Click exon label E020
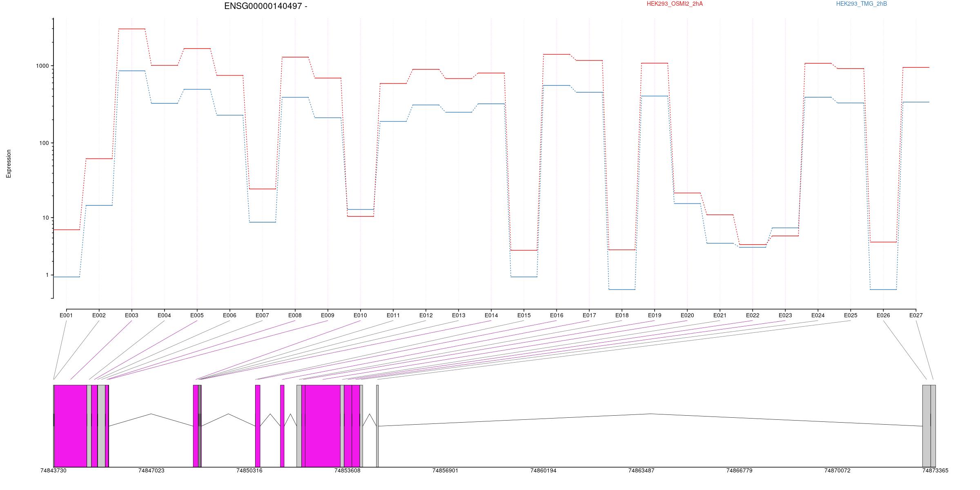This screenshot has height=490, width=980. point(687,315)
